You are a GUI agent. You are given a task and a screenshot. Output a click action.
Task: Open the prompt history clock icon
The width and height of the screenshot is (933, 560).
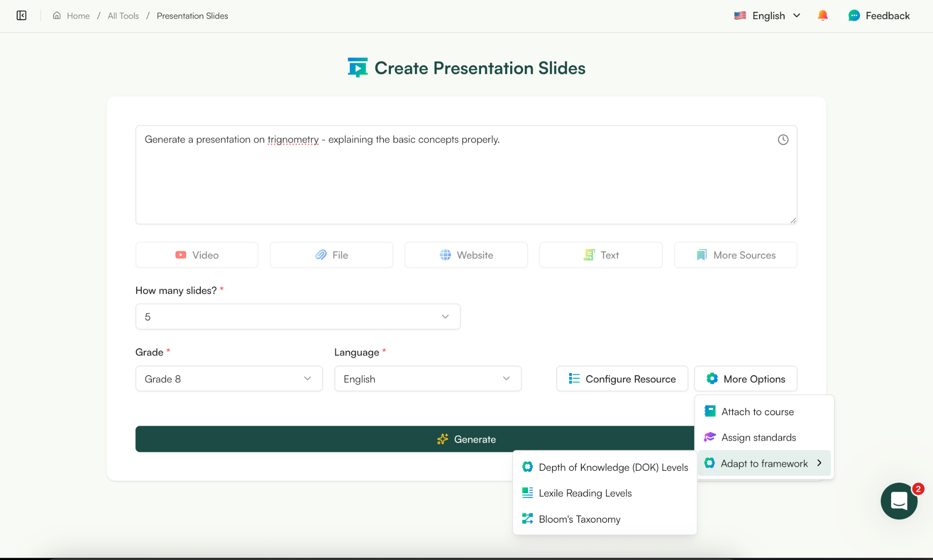pos(783,139)
